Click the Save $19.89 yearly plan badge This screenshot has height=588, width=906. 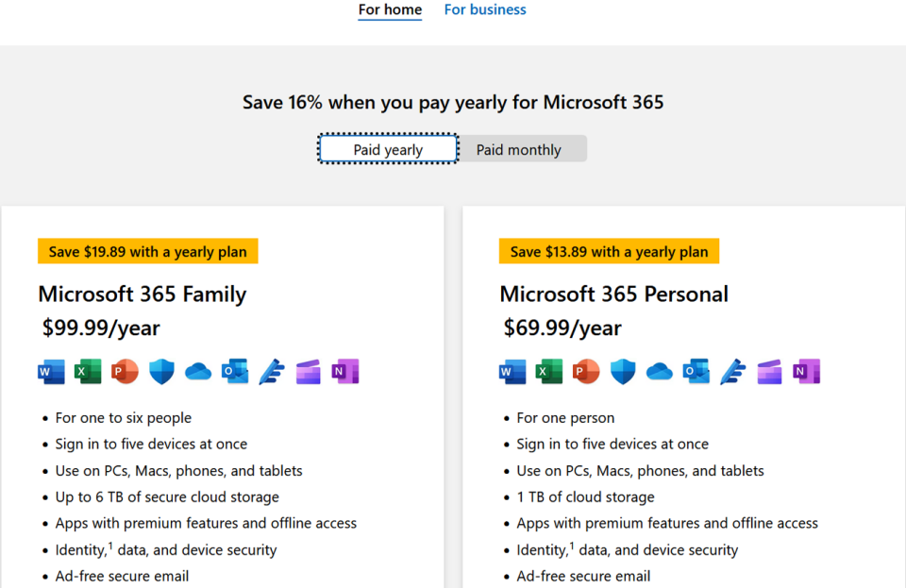click(147, 251)
